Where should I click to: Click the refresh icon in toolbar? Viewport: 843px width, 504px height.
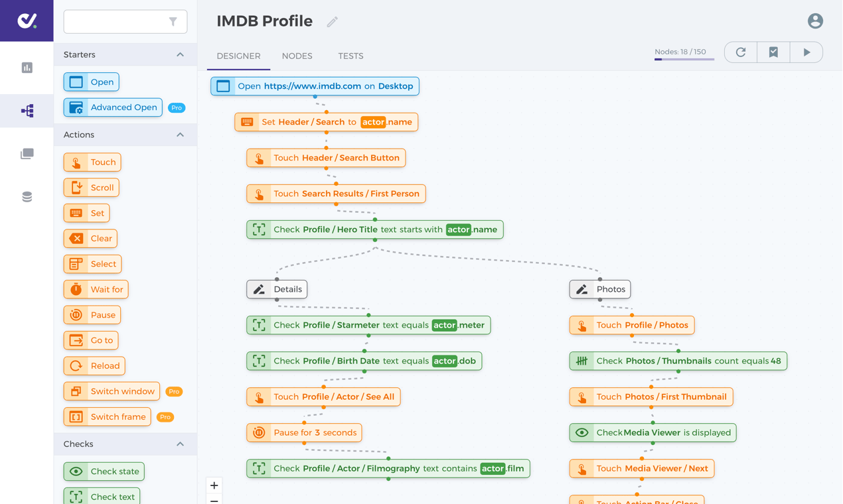point(741,52)
